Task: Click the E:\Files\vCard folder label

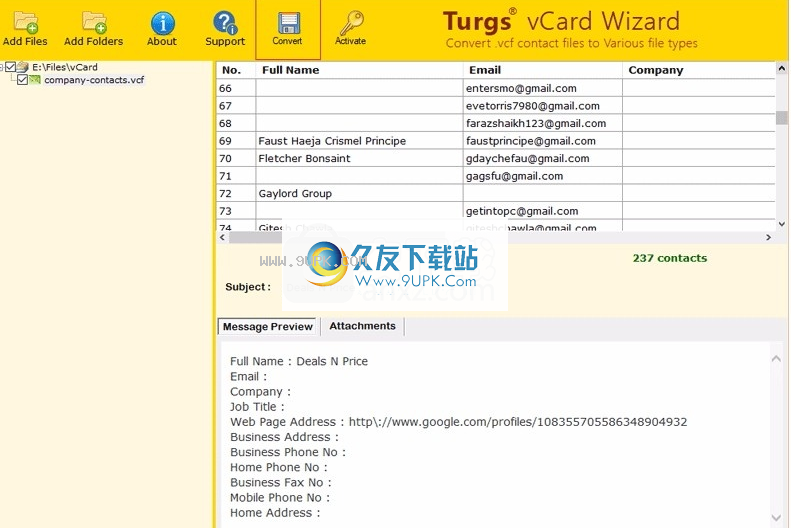Action: [65, 67]
